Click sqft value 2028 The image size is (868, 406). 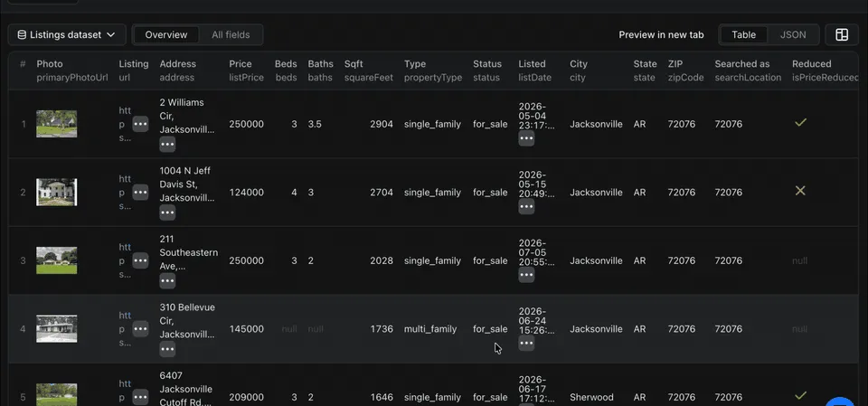pyautogui.click(x=382, y=260)
